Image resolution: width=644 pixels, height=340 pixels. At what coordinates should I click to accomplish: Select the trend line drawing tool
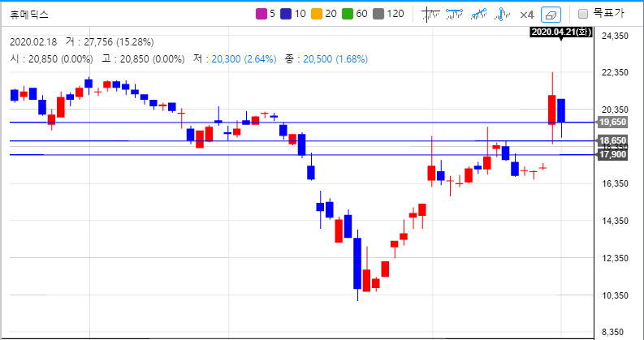click(x=479, y=15)
